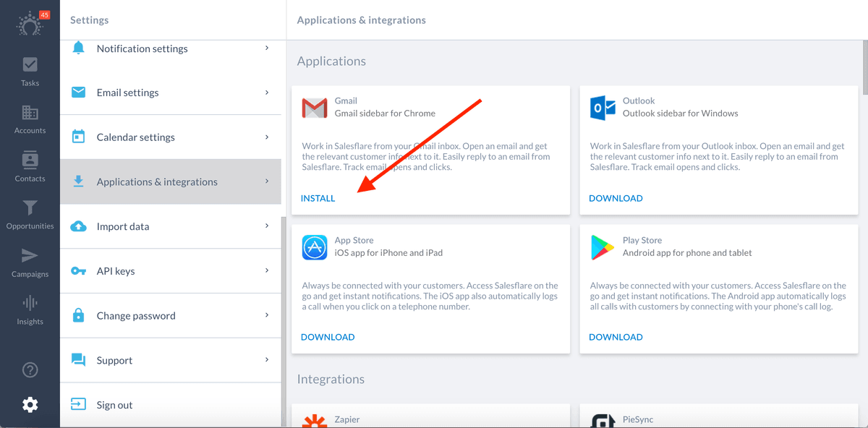868x428 pixels.
Task: Select the Opportunities funnel icon
Action: click(x=30, y=208)
